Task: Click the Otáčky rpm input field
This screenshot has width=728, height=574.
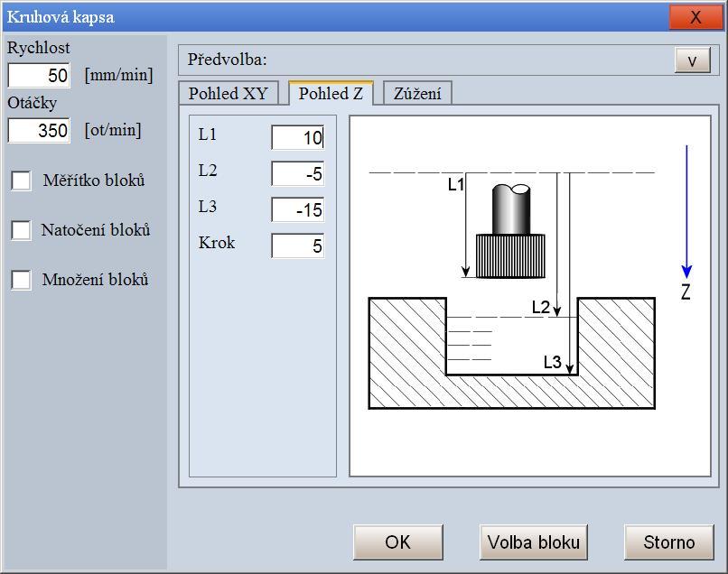Action: click(39, 130)
